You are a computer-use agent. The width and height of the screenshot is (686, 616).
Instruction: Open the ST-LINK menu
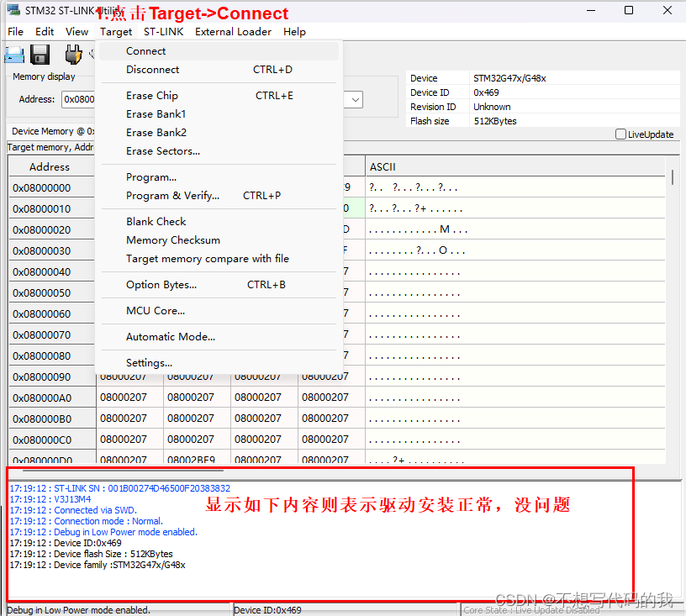pos(163,32)
